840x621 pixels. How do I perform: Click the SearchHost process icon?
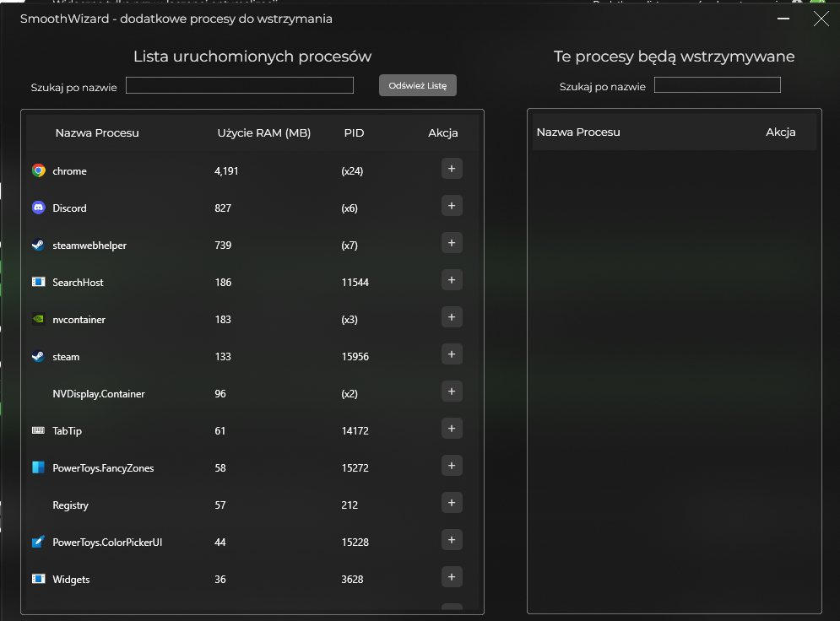click(x=38, y=282)
